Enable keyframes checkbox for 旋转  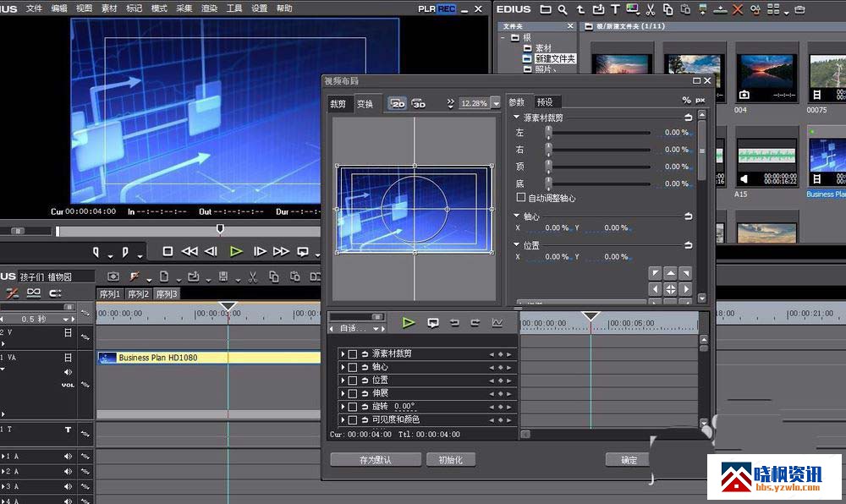352,407
